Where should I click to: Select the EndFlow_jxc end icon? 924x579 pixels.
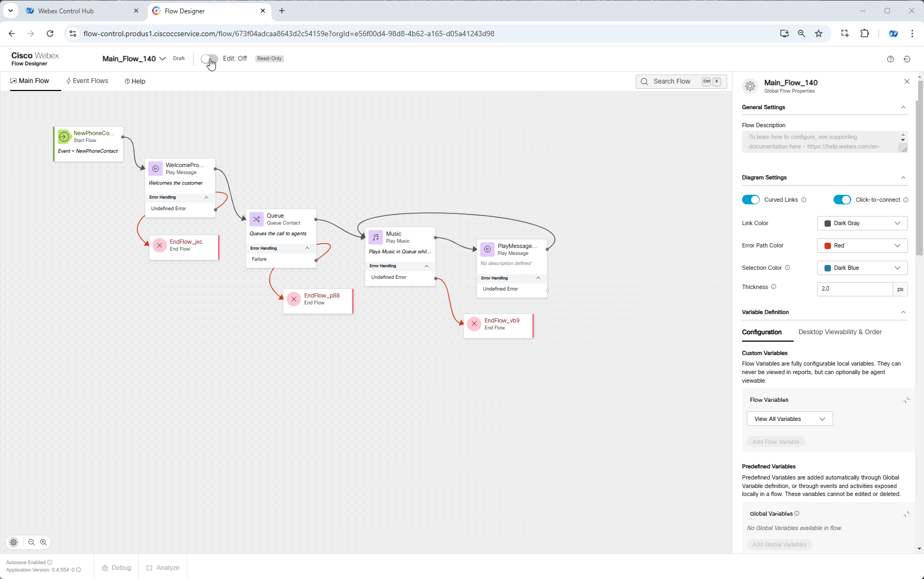coord(160,245)
